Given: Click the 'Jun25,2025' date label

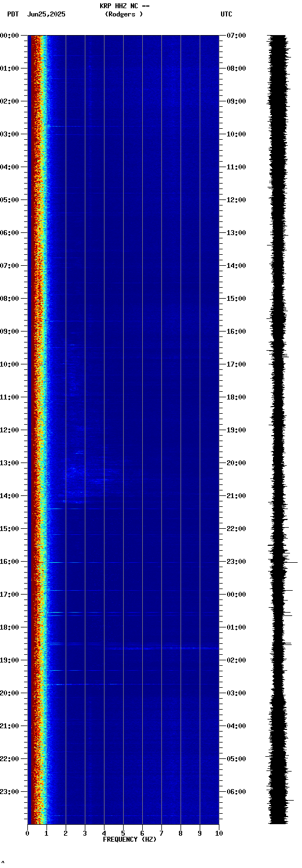Looking at the screenshot, I should coord(46,14).
